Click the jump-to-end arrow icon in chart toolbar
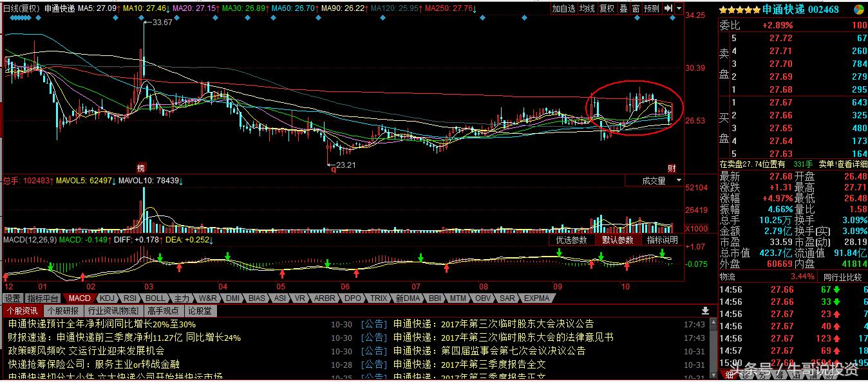 pos(668,8)
